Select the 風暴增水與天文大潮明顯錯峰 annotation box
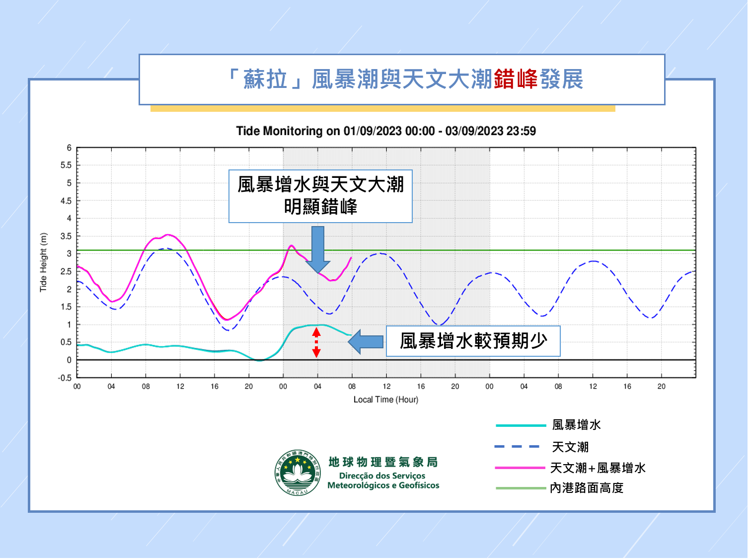This screenshot has width=750, height=560. (320, 196)
